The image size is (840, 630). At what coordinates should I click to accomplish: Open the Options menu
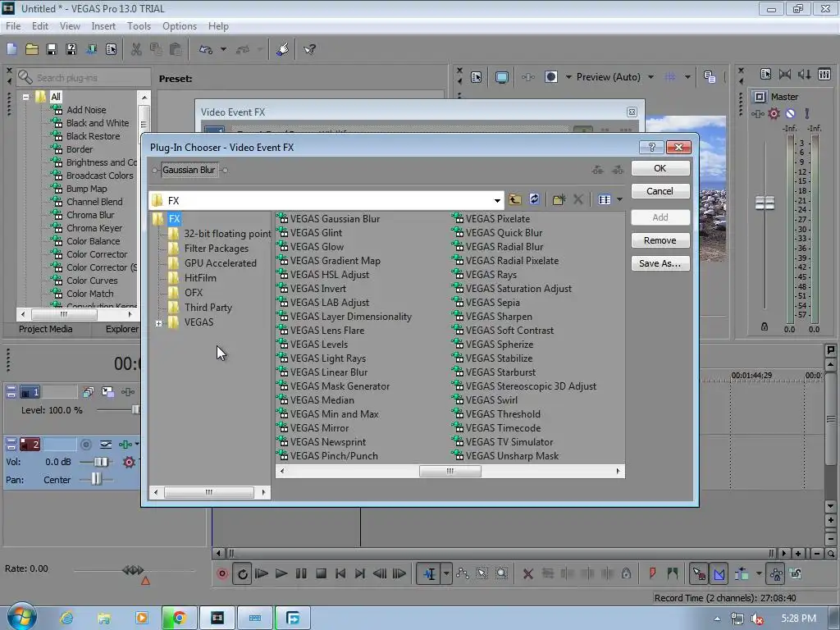click(x=180, y=25)
